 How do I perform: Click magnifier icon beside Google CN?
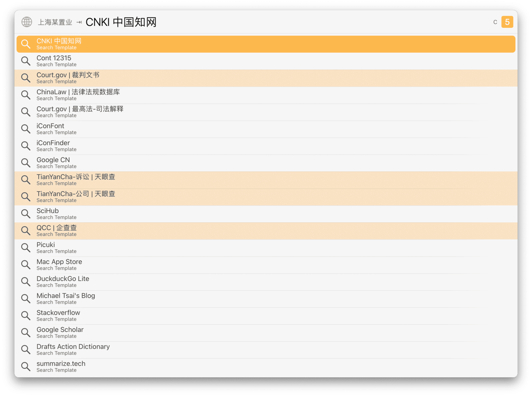click(26, 163)
